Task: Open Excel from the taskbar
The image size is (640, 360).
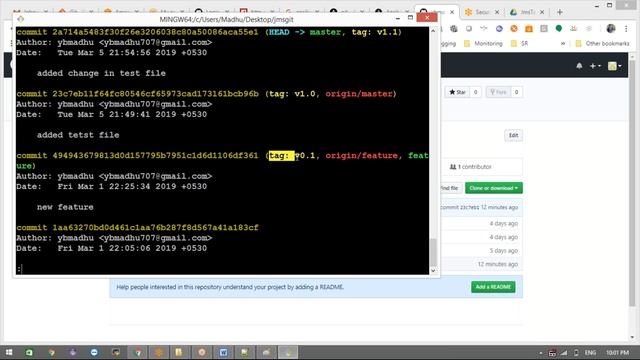Action: click(29, 352)
